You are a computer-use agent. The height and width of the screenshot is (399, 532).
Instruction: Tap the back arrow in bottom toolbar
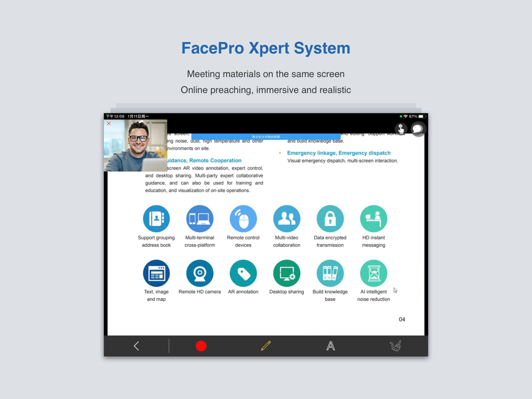(x=136, y=346)
